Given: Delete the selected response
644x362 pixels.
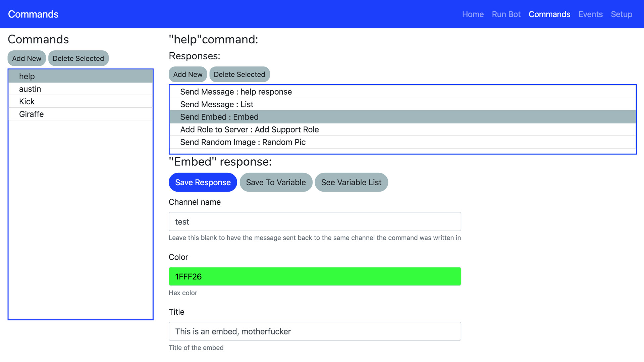Looking at the screenshot, I should (239, 74).
